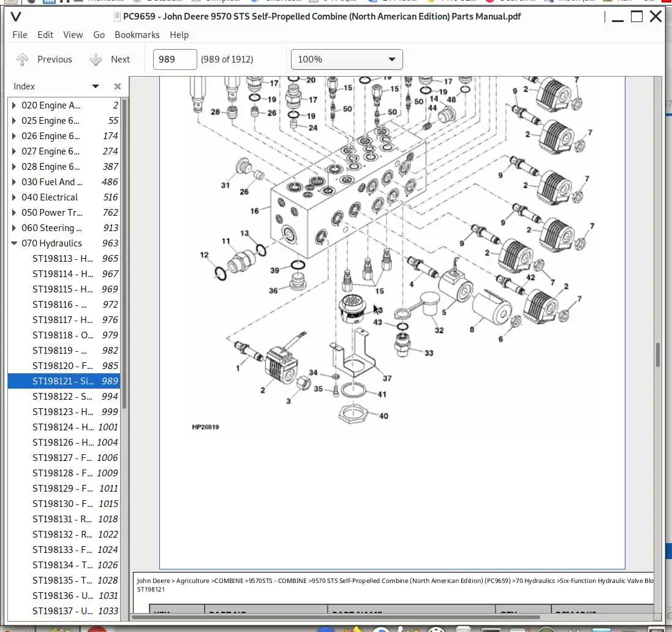Screen dimensions: 672x632
Task: Open the File menu
Action: [x=20, y=35]
